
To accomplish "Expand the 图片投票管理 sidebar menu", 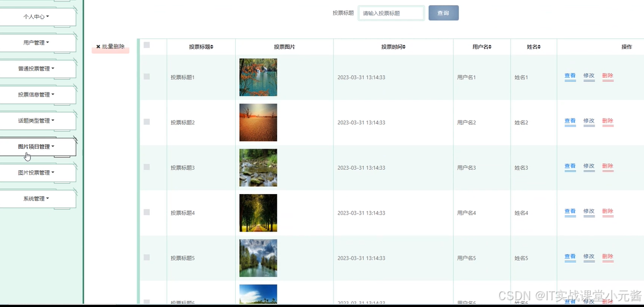I will (x=36, y=173).
